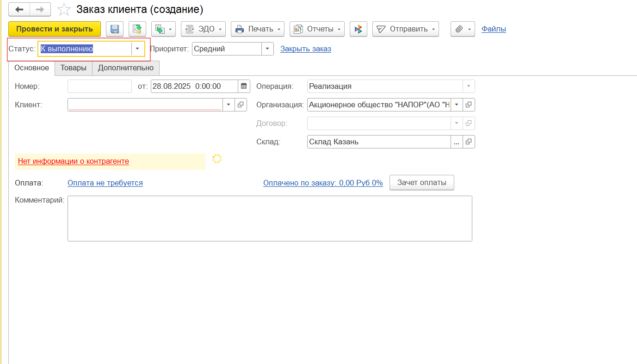Switch to the Товары tab
This screenshot has height=364, width=637.
(x=74, y=68)
